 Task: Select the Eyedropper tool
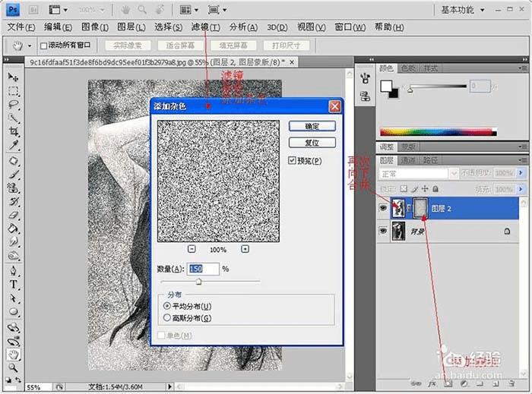pyautogui.click(x=13, y=145)
